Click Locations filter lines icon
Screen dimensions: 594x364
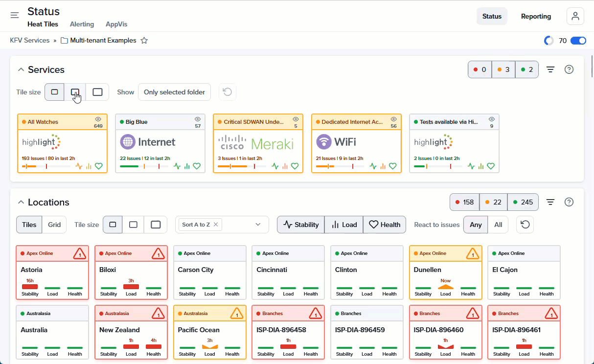550,202
